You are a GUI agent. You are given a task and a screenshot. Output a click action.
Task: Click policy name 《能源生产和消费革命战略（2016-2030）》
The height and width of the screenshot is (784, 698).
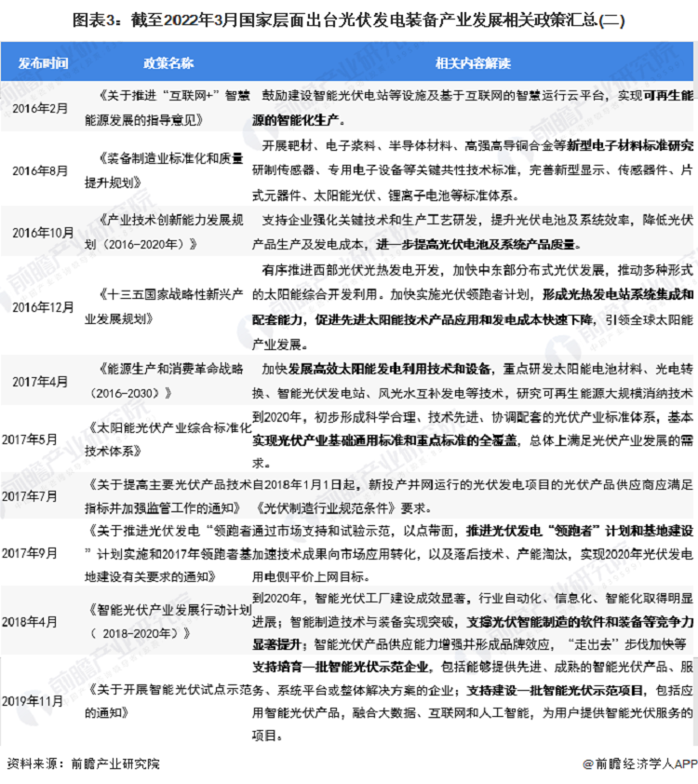coord(164,381)
